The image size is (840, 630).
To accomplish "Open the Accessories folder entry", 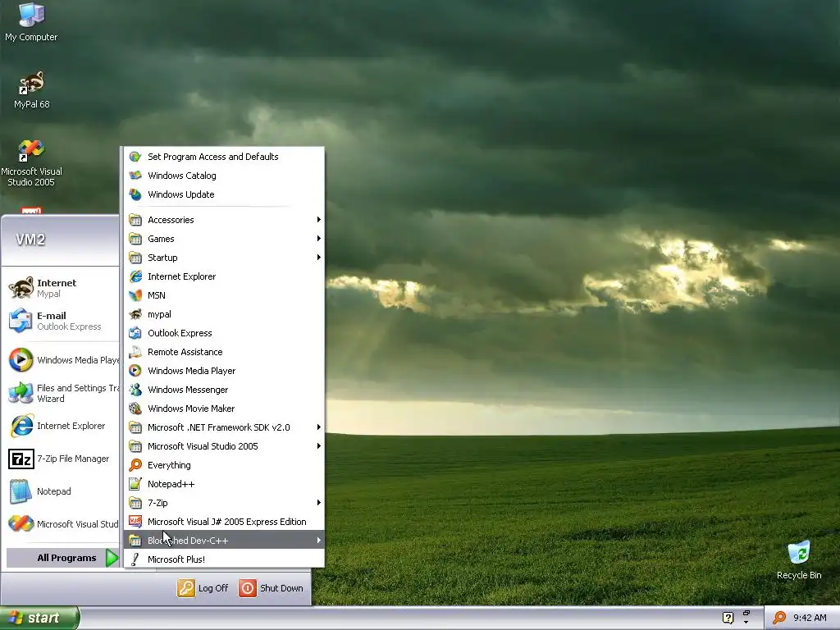I will pyautogui.click(x=225, y=220).
